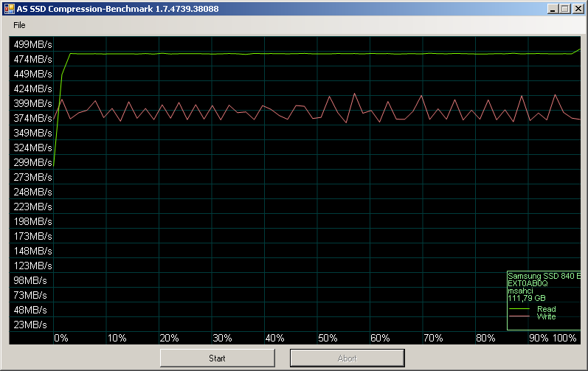Click the EXT0AB0Q firmware label
Viewport: 588px width, 371px height.
click(x=528, y=283)
